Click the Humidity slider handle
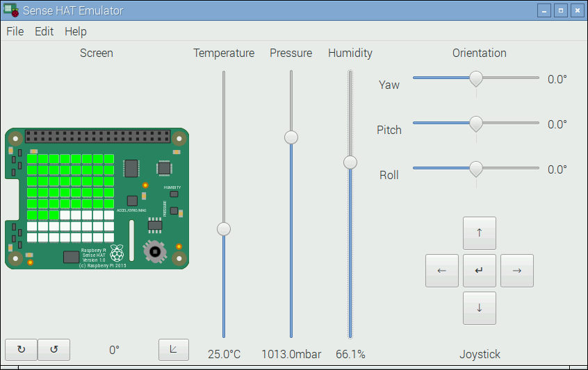Screen dimensions: 588x370 point(350,162)
